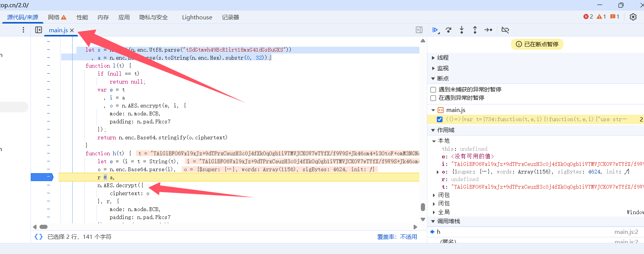Open the 隐私与安全 tab
644x254 pixels.
[x=154, y=17]
